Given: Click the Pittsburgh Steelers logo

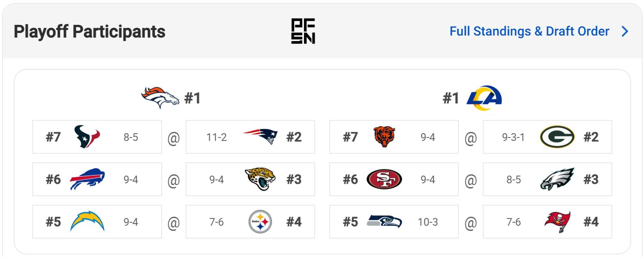Looking at the screenshot, I should pyautogui.click(x=260, y=222).
